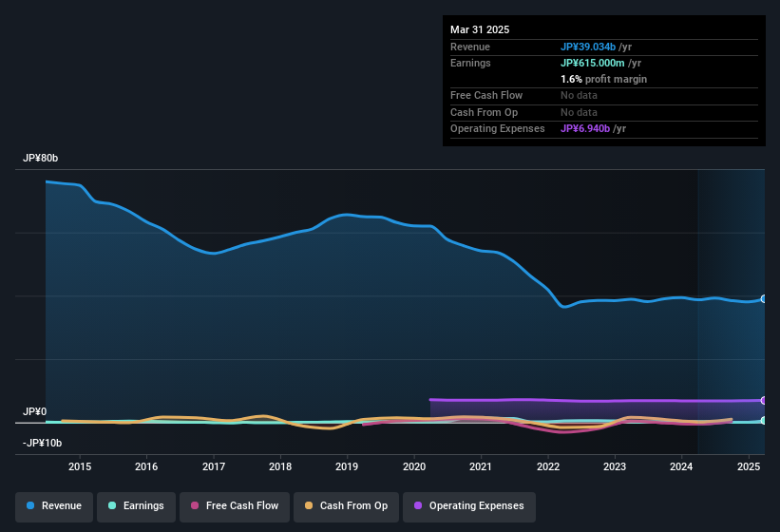The image size is (780, 532).
Task: Click the 2020 x-axis label
Action: [x=414, y=466]
